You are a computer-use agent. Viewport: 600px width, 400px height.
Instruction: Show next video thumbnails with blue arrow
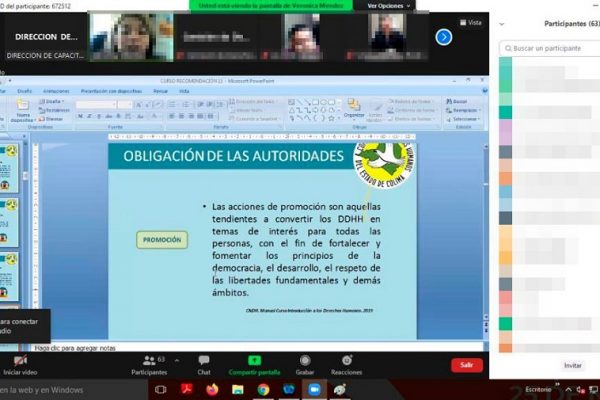[x=444, y=37]
